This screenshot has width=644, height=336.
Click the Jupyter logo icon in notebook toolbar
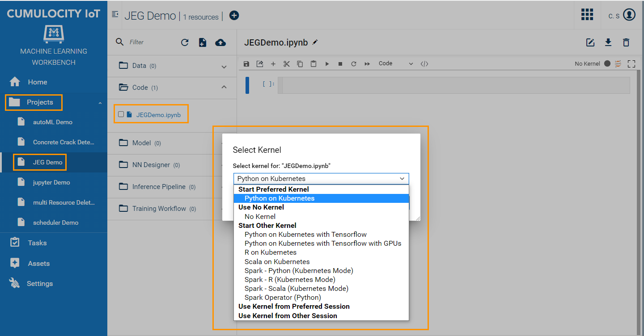coord(619,63)
